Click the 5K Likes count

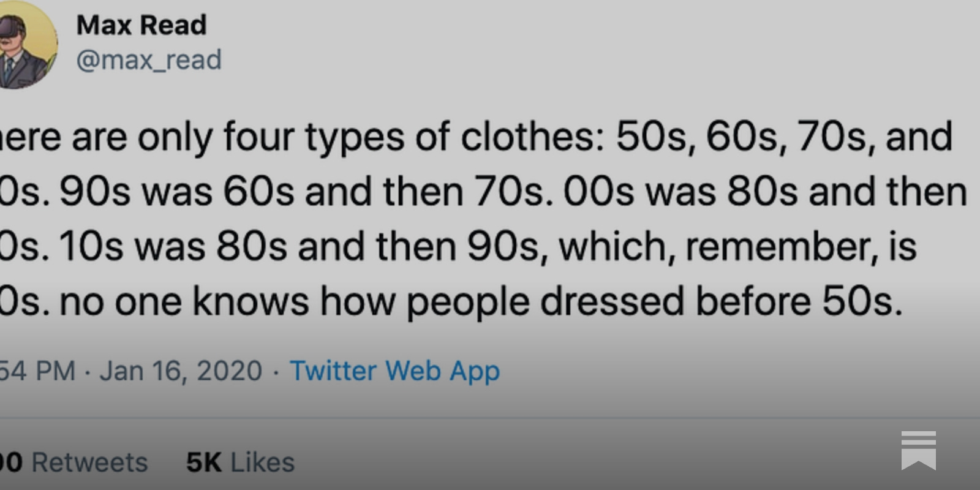[239, 462]
